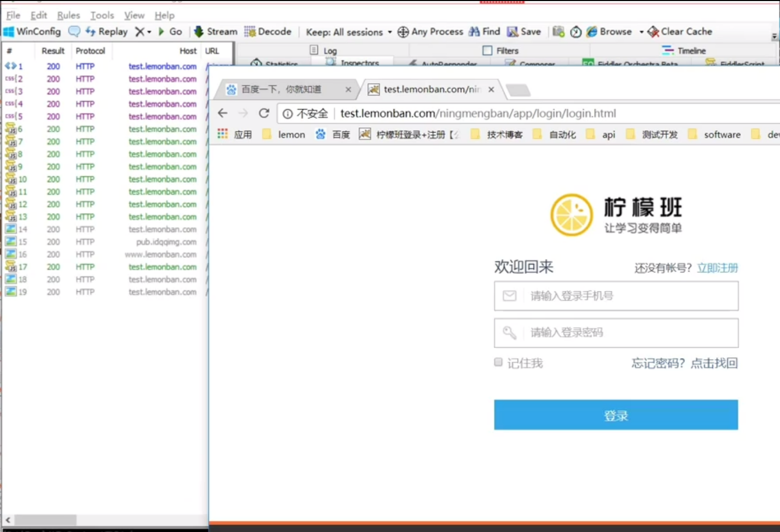Sort sessions by Host column
The height and width of the screenshot is (532, 780).
[x=188, y=51]
